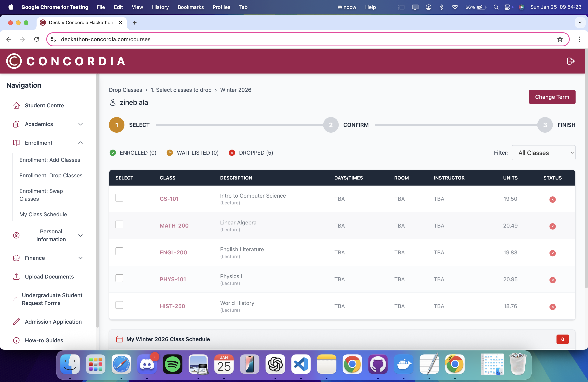Click red dropped status icon for CS-101

(552, 199)
